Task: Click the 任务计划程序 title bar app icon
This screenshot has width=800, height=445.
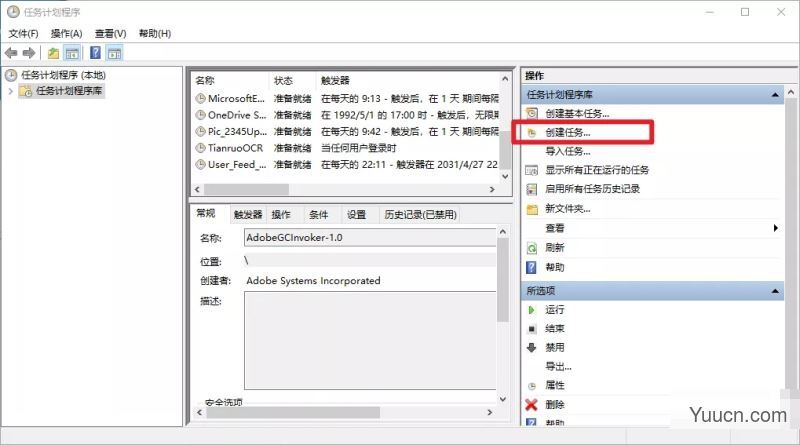Action: coord(13,12)
